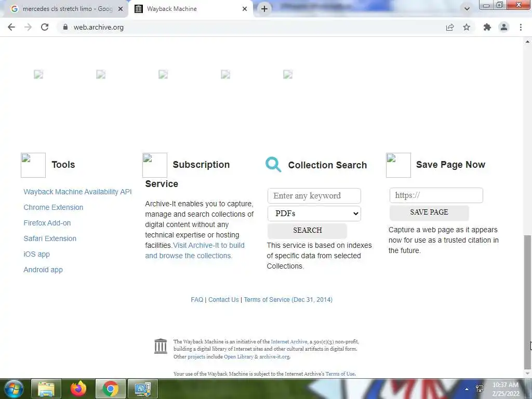This screenshot has width=532, height=399.
Task: Open the Open Library footer link
Action: (238, 356)
